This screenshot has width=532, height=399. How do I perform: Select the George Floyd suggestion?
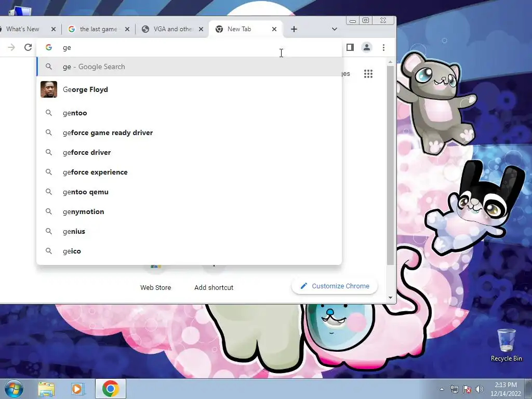[x=189, y=89]
